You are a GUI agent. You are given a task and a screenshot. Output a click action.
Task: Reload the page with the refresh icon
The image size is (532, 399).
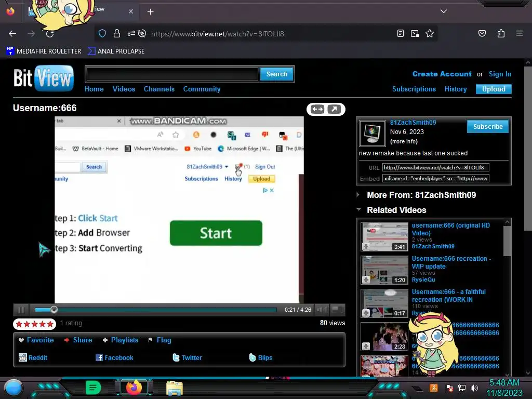tap(50, 34)
